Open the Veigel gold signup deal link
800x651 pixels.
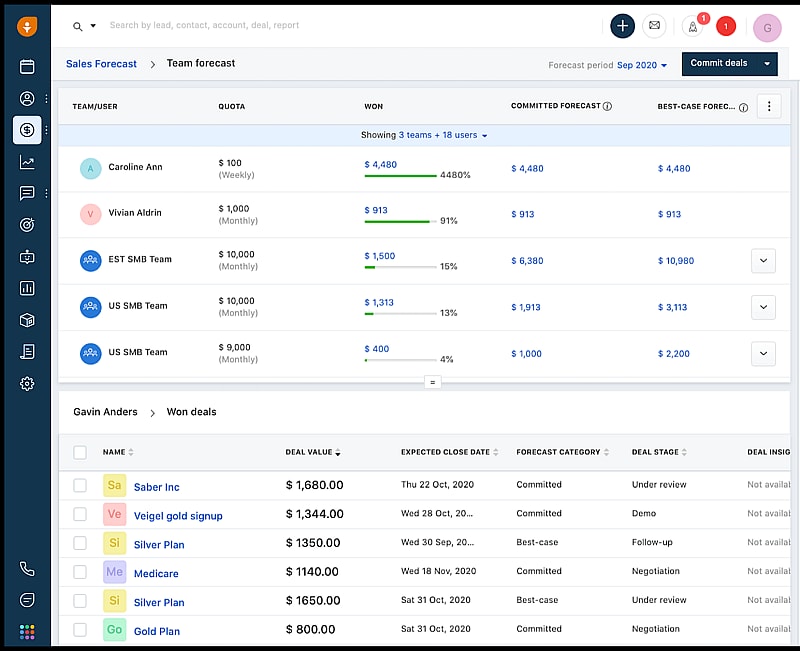178,516
